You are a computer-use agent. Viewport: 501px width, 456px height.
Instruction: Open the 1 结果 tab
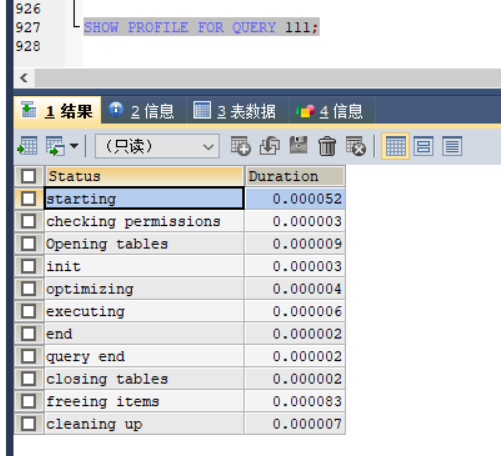57,111
